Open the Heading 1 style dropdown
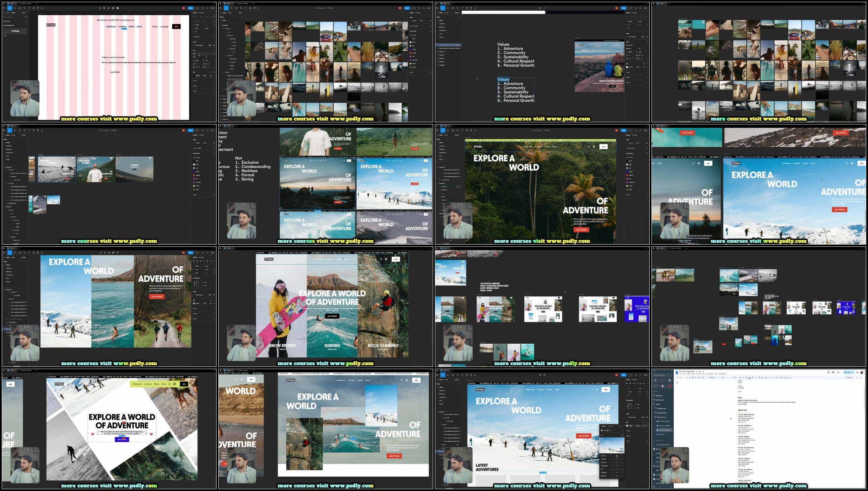This screenshot has width=868, height=491. [x=714, y=378]
